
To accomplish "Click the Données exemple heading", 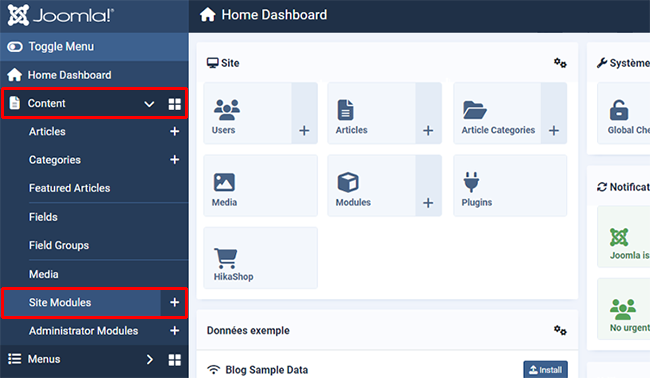I will (248, 330).
